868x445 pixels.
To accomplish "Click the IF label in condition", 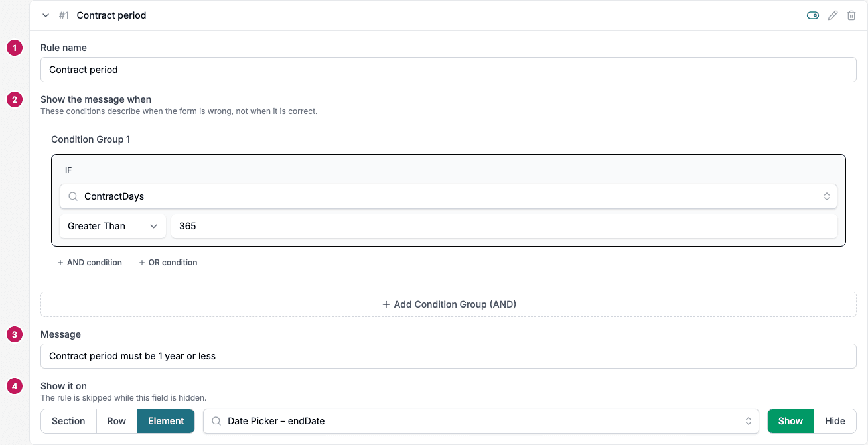I will pyautogui.click(x=68, y=170).
